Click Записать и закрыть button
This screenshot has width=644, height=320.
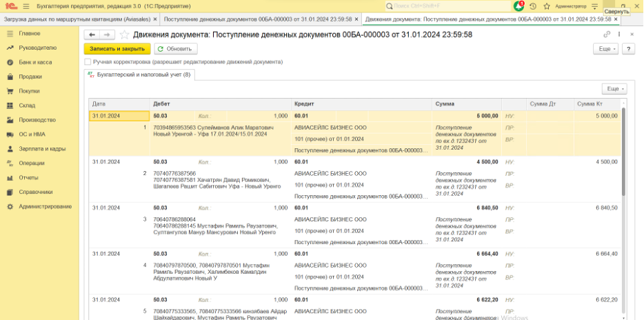pyautogui.click(x=117, y=48)
